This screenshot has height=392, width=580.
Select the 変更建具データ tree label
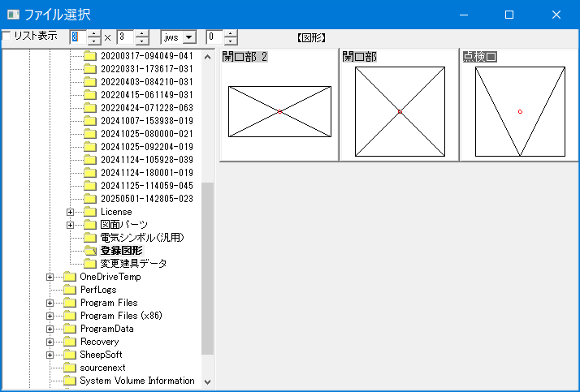[x=133, y=264]
